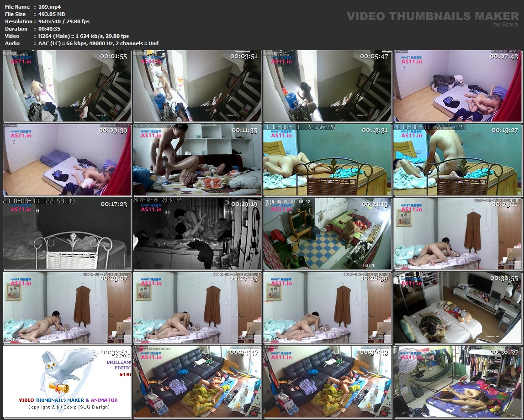Click the Copyright by Scorp (SUU Design) text
The image size is (524, 420).
click(69, 407)
